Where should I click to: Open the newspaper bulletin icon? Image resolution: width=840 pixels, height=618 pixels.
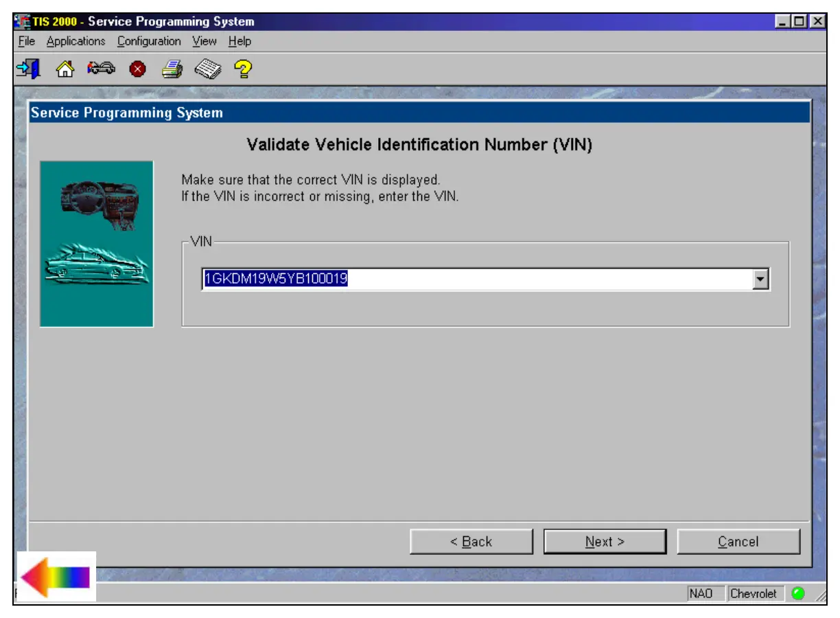(x=207, y=69)
